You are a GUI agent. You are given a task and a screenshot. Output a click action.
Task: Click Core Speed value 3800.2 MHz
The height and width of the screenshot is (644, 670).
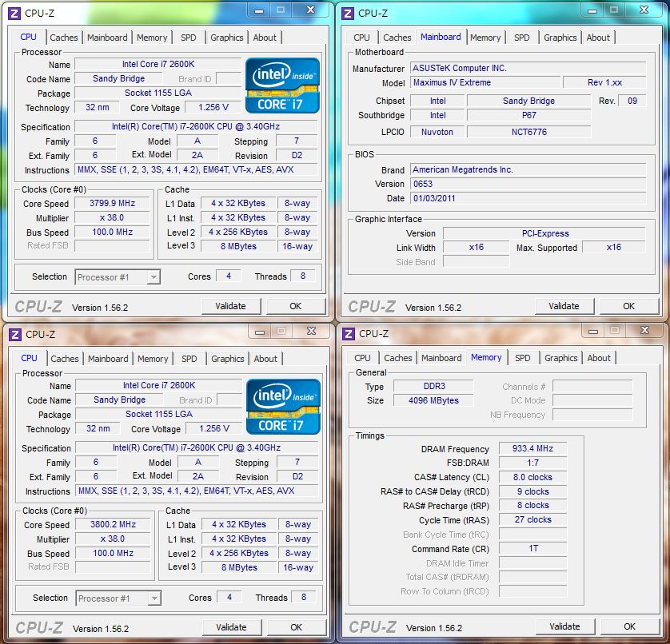(x=114, y=524)
